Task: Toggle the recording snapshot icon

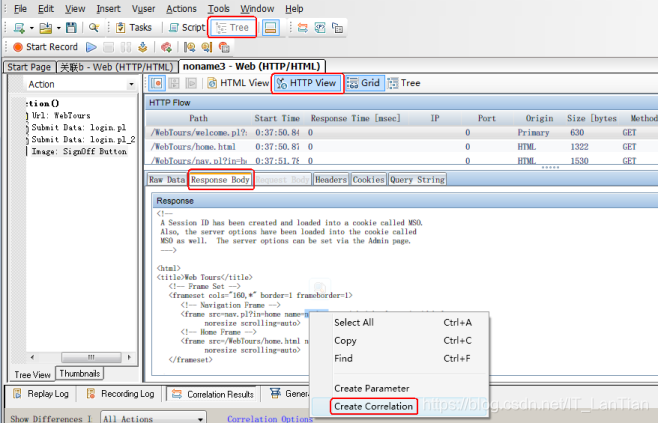Action: [x=157, y=83]
